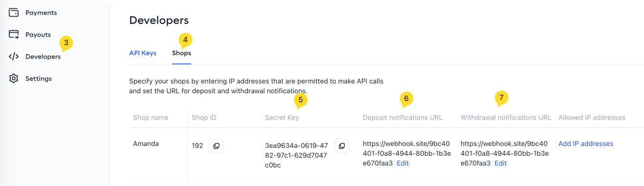644x186 pixels.
Task: Click the Secret Key column header
Action: (282, 118)
